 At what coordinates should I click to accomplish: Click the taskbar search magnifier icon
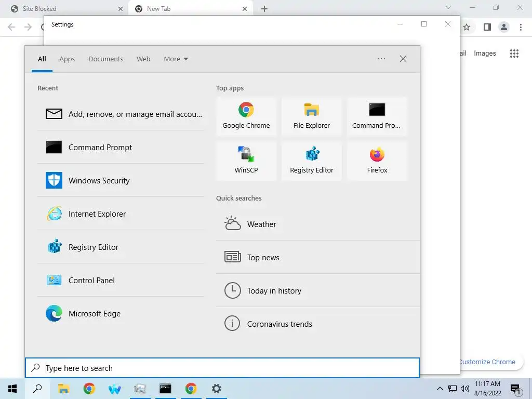coord(37,389)
